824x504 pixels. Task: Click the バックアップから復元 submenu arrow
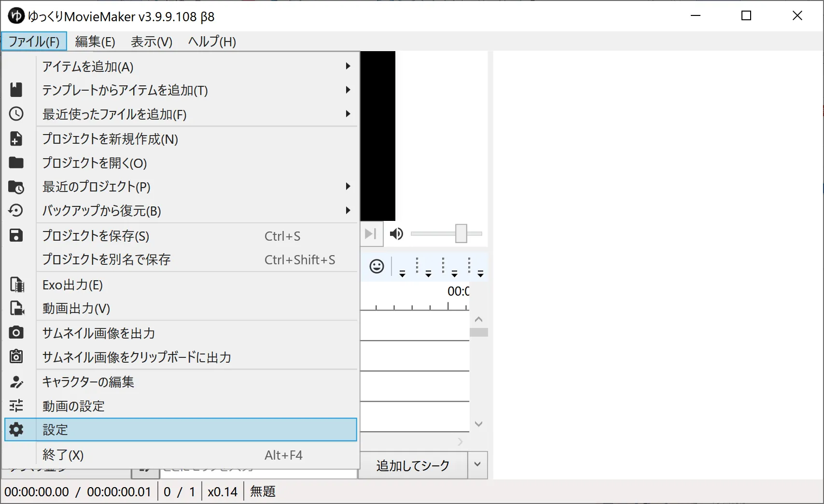[348, 210]
